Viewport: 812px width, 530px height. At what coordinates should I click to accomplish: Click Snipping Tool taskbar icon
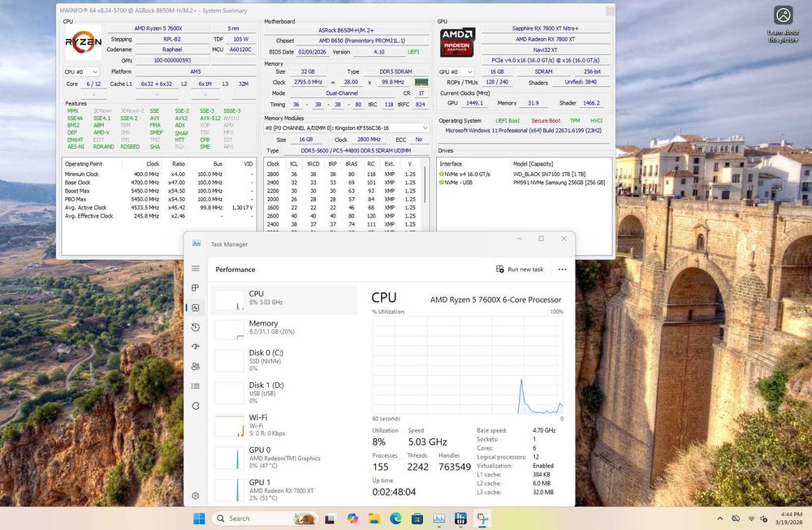(x=482, y=519)
